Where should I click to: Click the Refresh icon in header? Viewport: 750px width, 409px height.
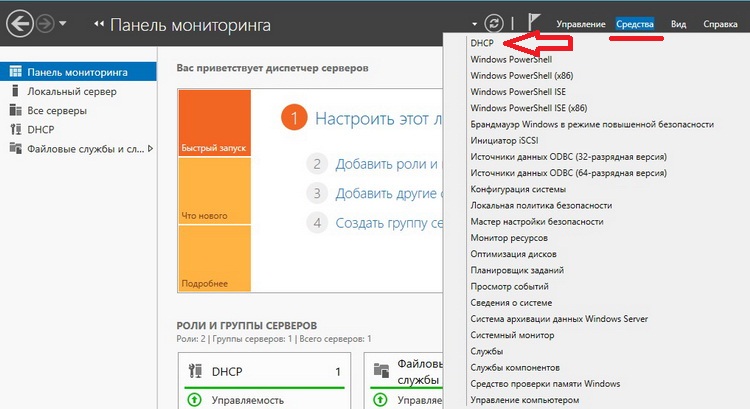[494, 23]
